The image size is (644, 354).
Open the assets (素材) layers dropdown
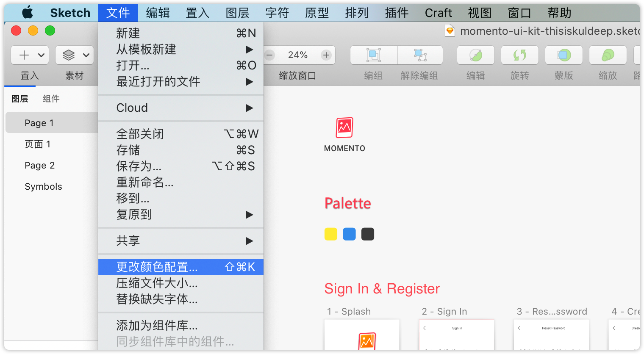[x=75, y=55]
